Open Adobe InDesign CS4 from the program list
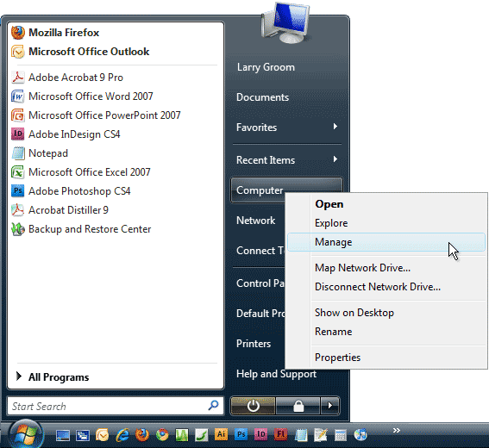This screenshot has width=489, height=448. pos(66,134)
